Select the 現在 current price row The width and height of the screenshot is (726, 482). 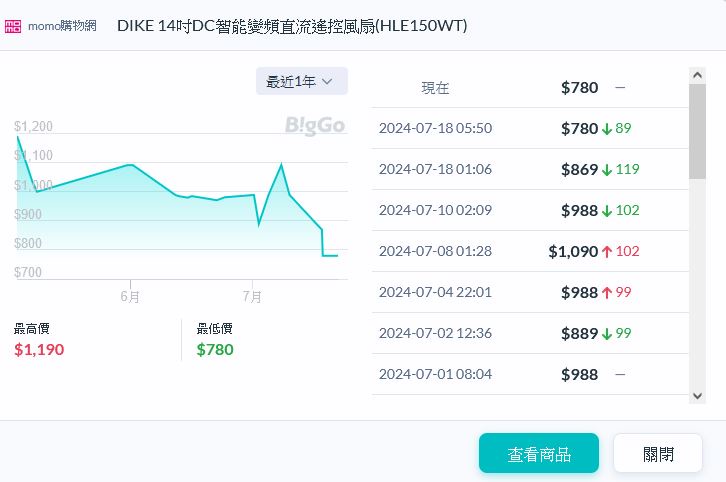point(529,87)
